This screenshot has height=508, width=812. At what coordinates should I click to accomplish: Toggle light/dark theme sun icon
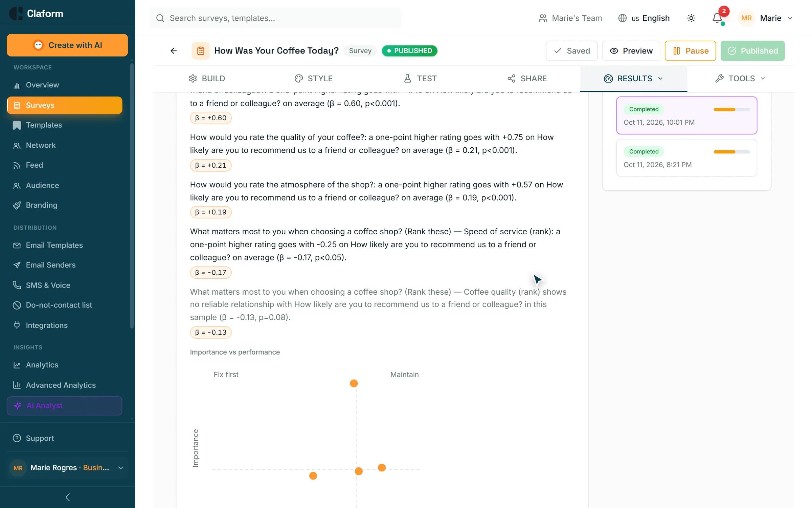[x=691, y=18]
